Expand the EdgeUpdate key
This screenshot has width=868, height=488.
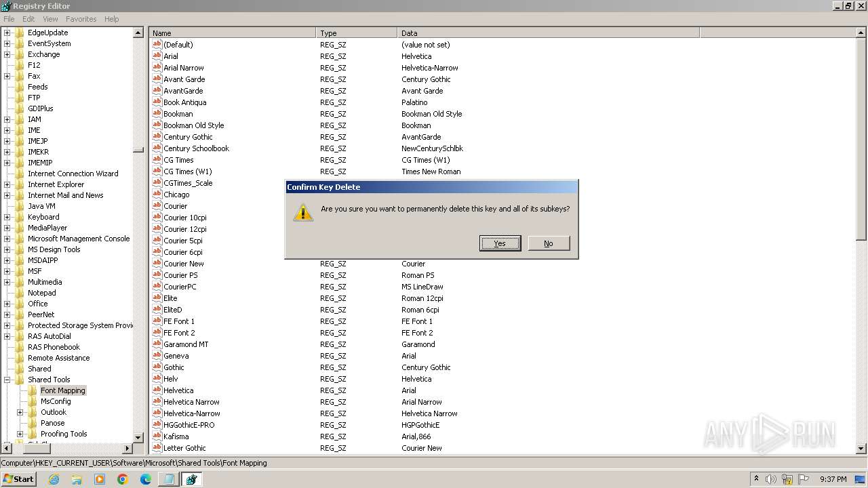tap(7, 33)
